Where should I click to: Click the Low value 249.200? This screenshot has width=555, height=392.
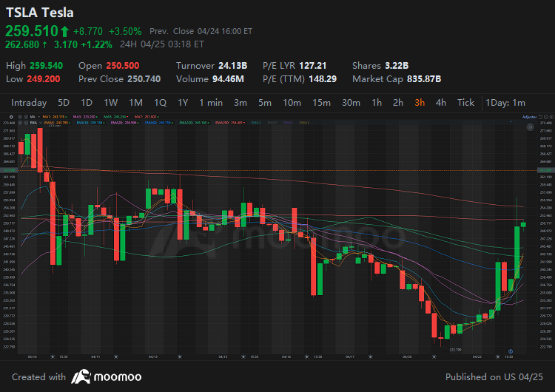pyautogui.click(x=44, y=79)
